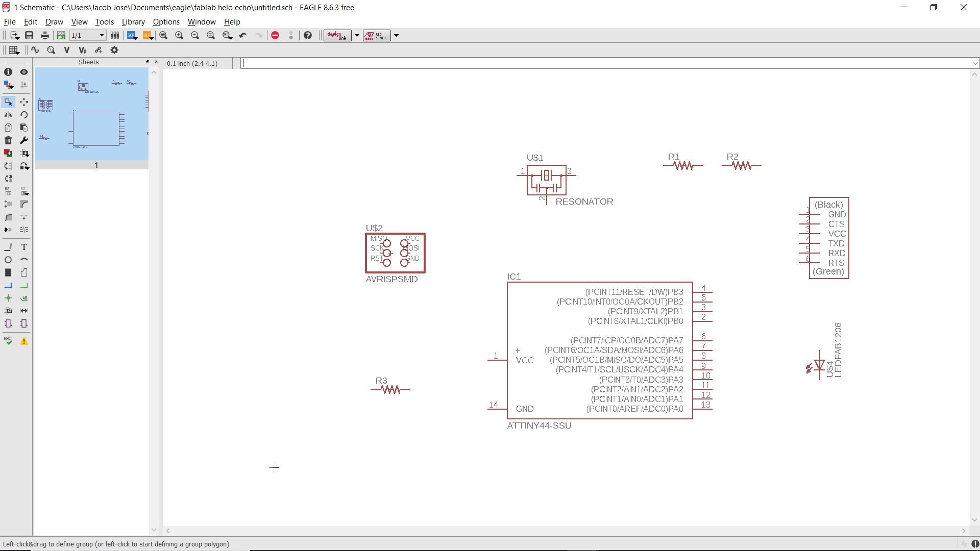980x551 pixels.
Task: Open the Draw menu
Action: 54,22
